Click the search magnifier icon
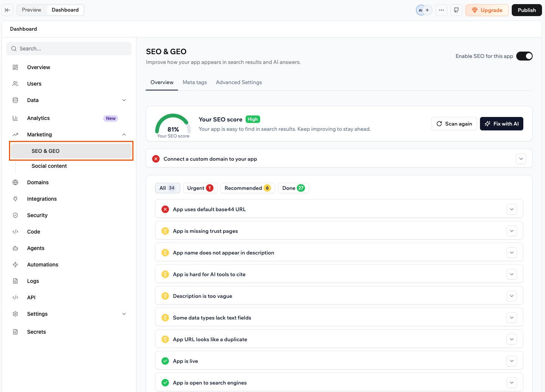Viewport: 545px width, 392px height. 14,49
